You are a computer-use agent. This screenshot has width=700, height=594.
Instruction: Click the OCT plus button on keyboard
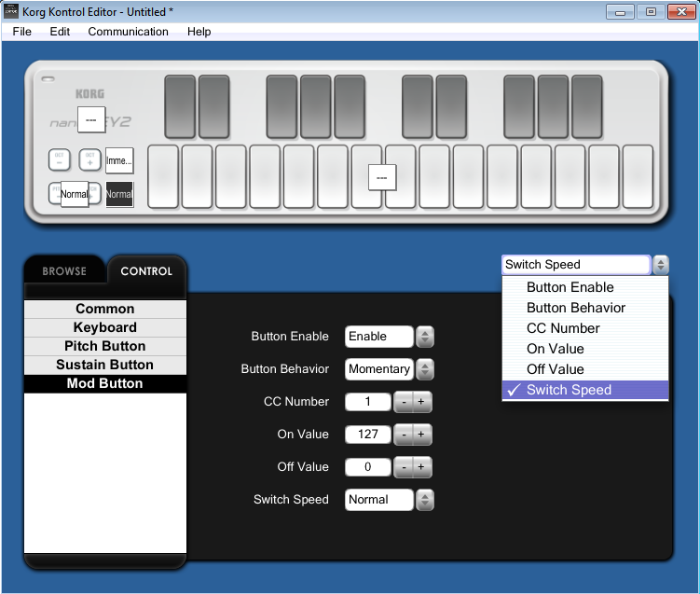pyautogui.click(x=89, y=159)
